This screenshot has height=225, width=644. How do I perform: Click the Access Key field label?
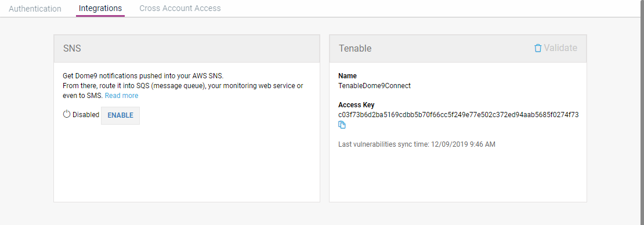tap(356, 105)
